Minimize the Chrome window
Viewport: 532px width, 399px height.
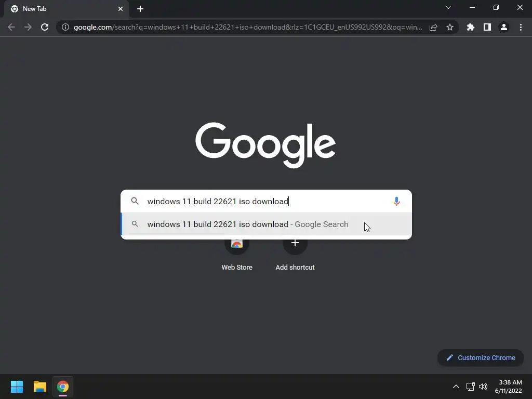click(x=472, y=7)
